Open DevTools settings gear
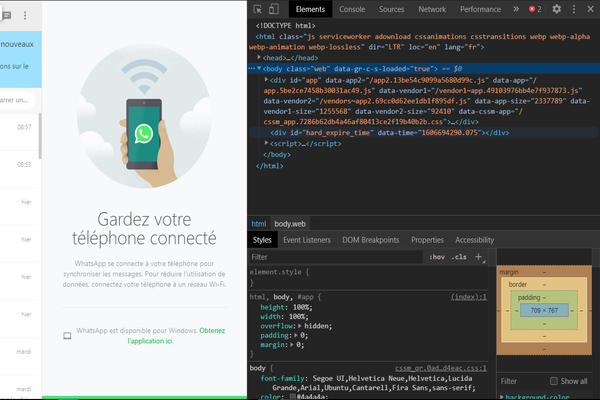This screenshot has width=600, height=400. point(557,9)
